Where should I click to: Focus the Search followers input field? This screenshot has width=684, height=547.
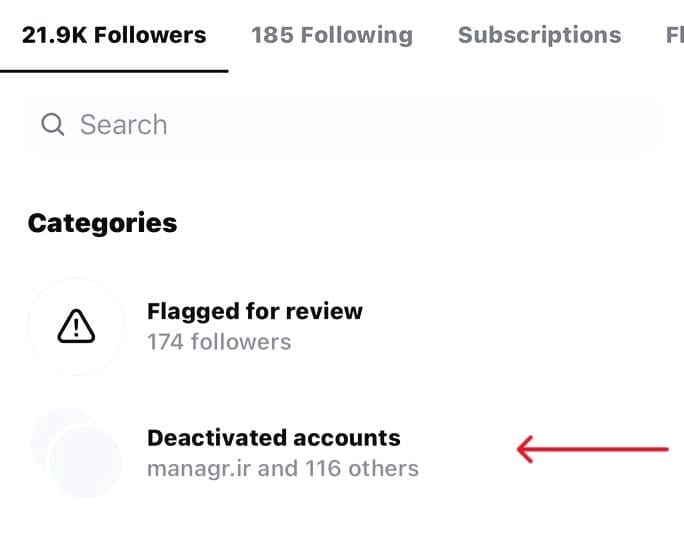(x=340, y=125)
